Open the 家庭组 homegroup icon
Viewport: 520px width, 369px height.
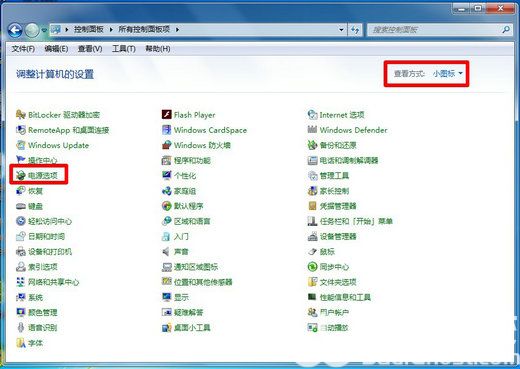pos(166,191)
